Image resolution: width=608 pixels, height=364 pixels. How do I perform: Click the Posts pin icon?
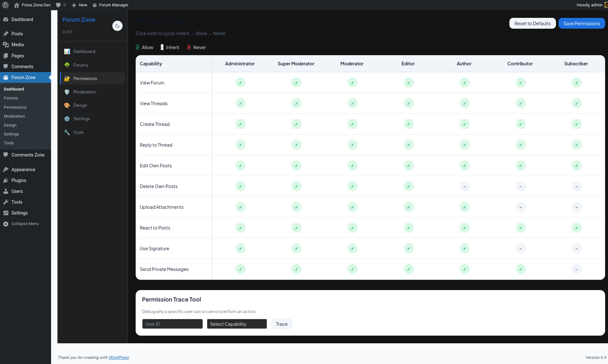6,34
